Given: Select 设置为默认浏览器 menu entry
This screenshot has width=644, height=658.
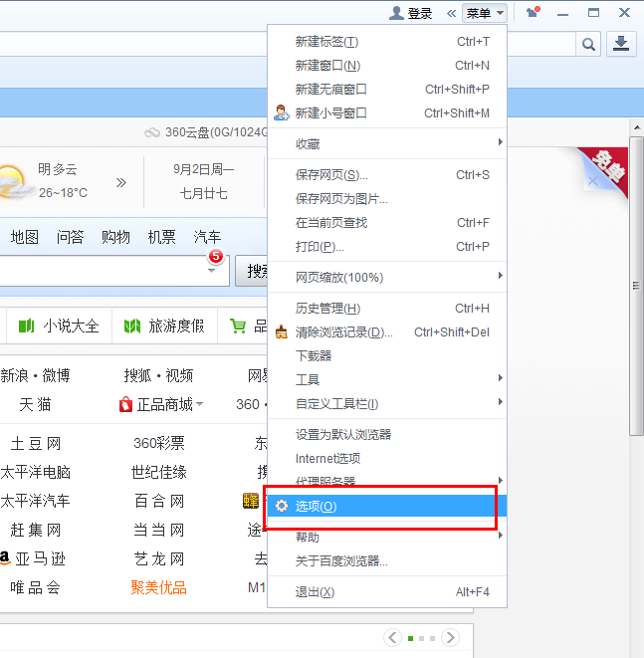Looking at the screenshot, I should coord(343,434).
